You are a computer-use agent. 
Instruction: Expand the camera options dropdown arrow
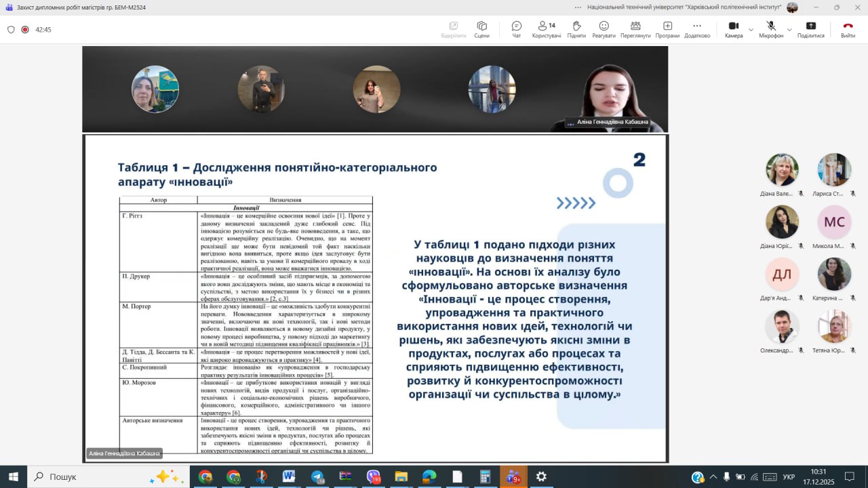(751, 30)
